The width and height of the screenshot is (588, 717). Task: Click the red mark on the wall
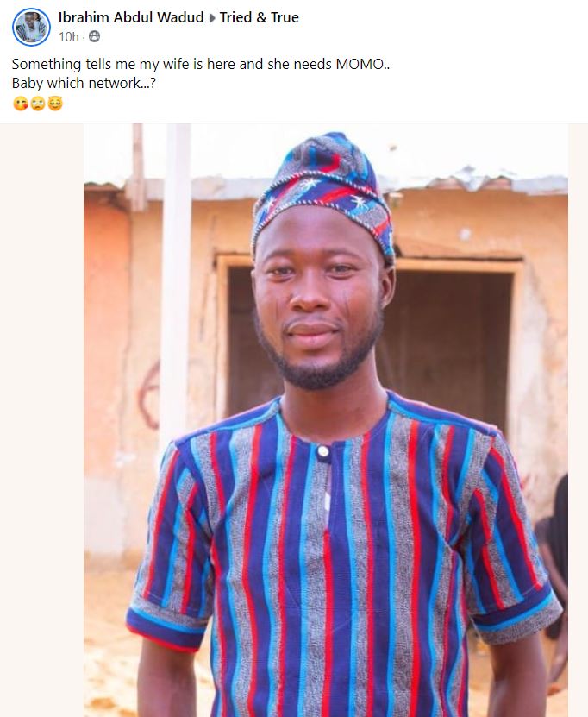point(149,395)
